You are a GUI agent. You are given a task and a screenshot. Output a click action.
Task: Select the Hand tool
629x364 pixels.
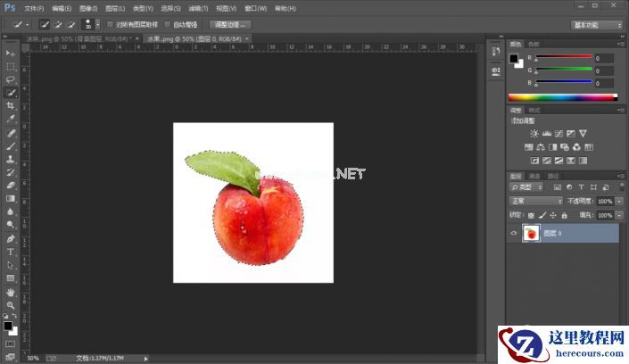pyautogui.click(x=11, y=293)
